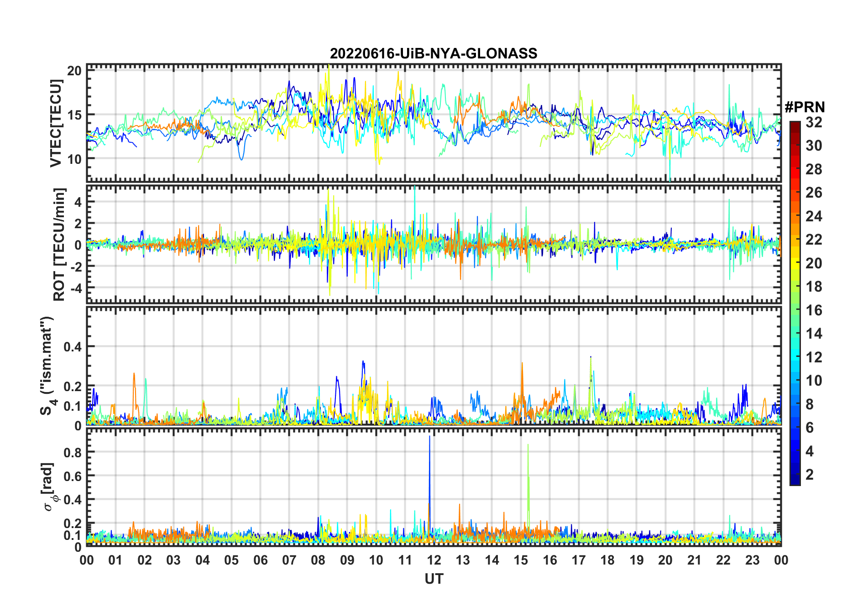
Task: Select the 12 hour tick on the x-axis
Action: [x=434, y=560]
